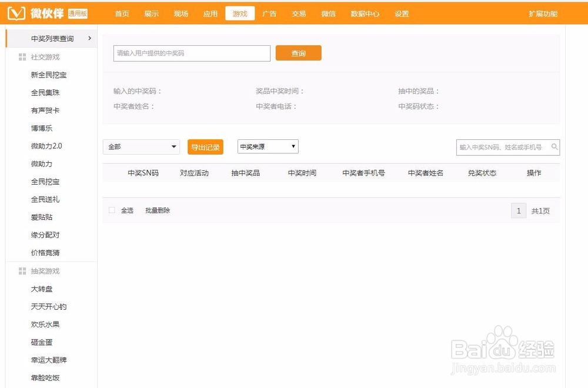Click the magnifier icon in the SN search box
This screenshot has width=588, height=388.
[553, 148]
